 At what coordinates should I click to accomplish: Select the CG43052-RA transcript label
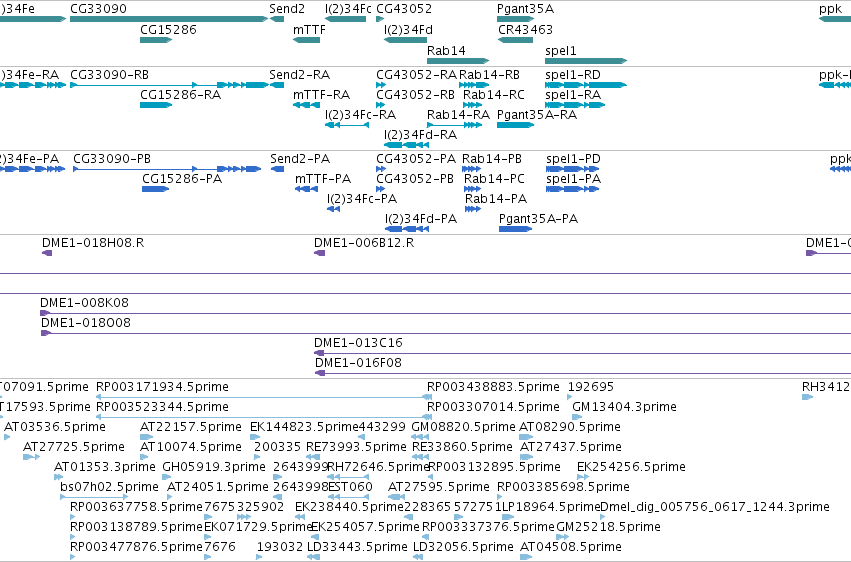(x=416, y=75)
